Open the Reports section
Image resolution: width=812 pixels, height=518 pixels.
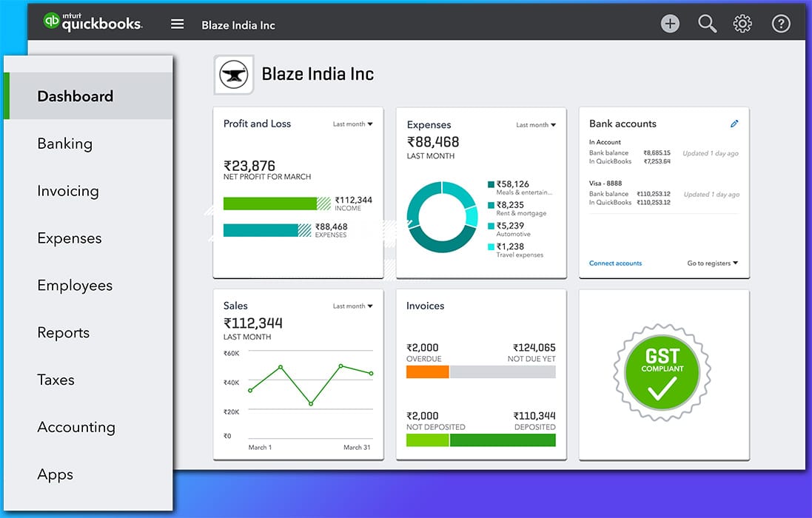[63, 332]
